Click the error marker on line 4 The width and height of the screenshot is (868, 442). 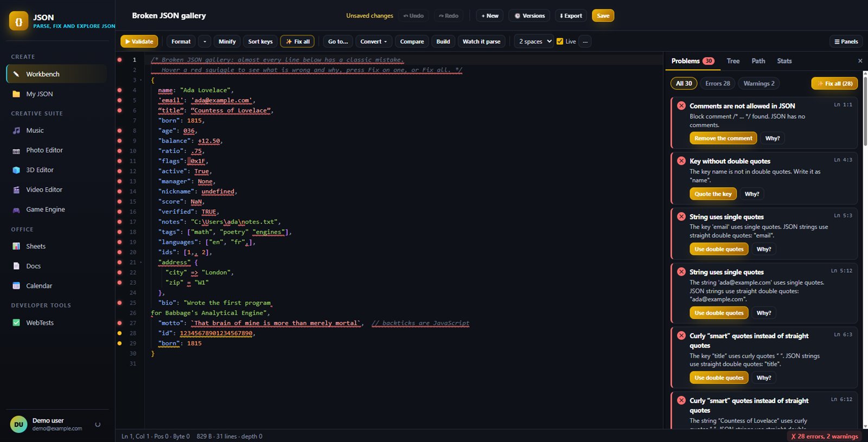119,90
